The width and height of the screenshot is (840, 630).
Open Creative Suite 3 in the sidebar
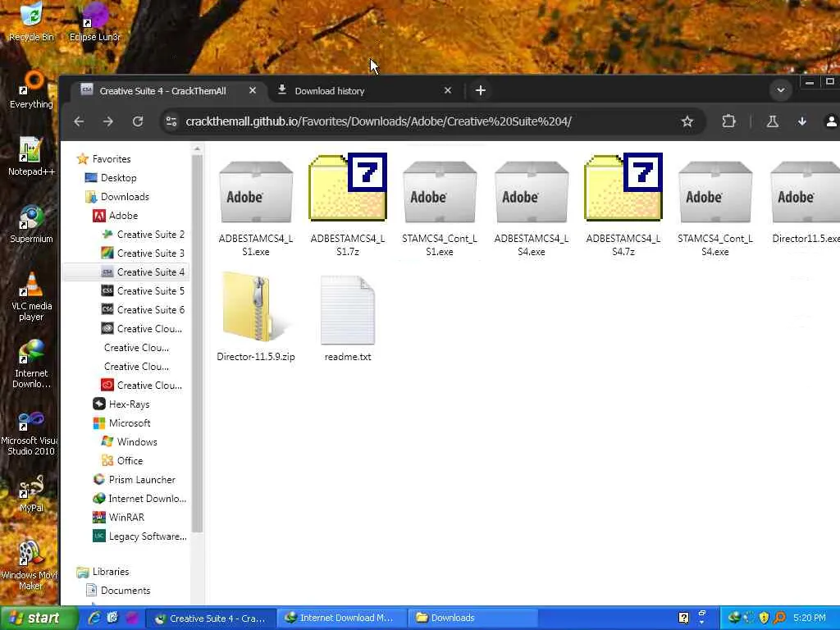point(143,253)
